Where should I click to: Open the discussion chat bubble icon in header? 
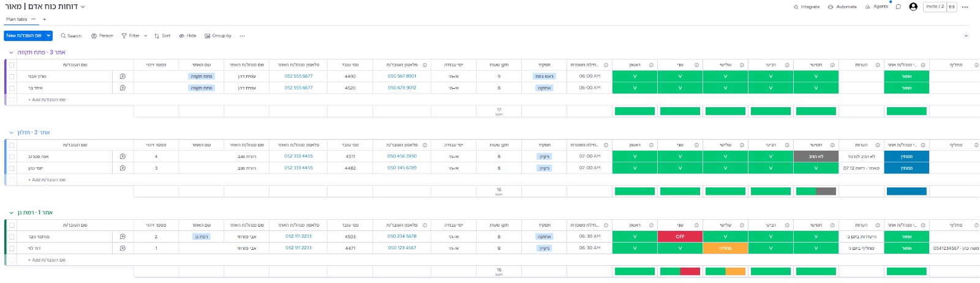(899, 7)
